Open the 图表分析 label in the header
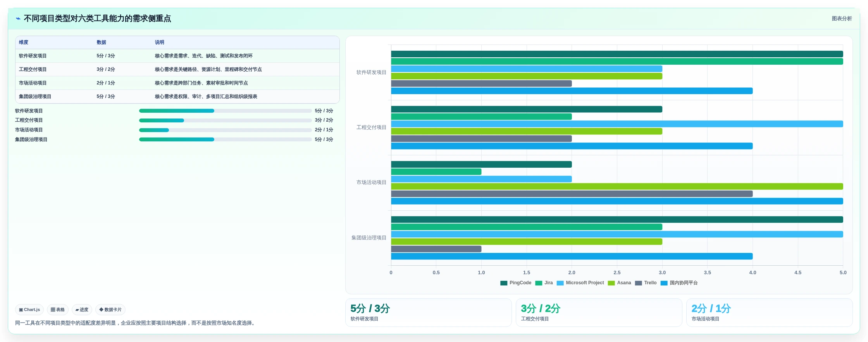The height and width of the screenshot is (342, 868). click(842, 19)
